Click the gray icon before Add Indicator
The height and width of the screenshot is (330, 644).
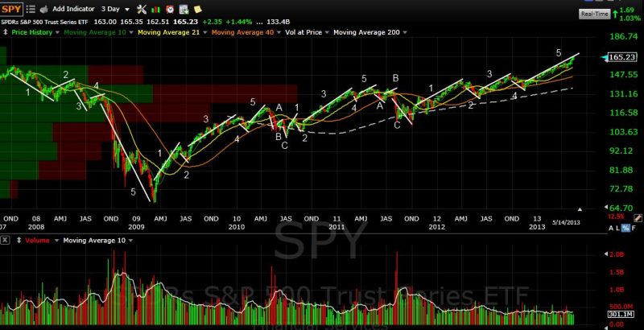pos(44,8)
